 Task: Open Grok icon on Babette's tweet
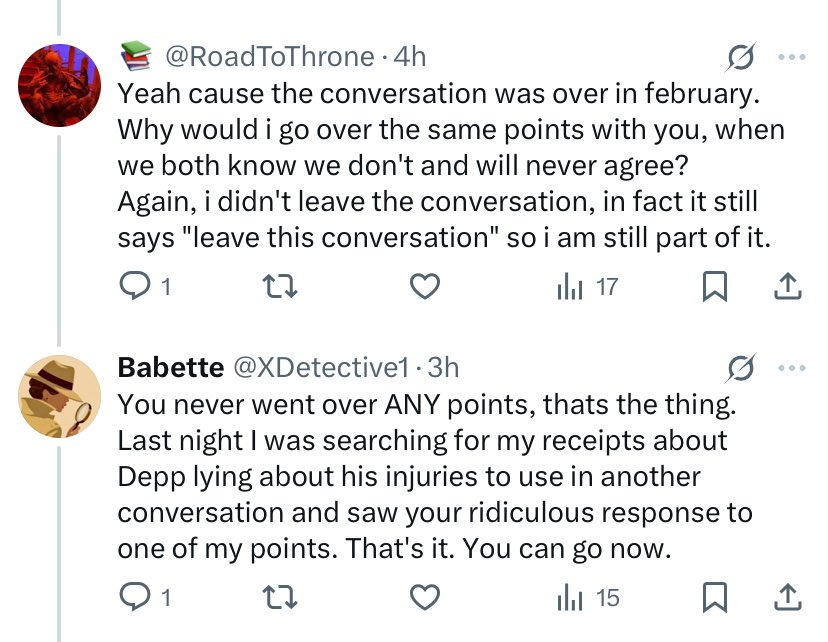point(741,369)
